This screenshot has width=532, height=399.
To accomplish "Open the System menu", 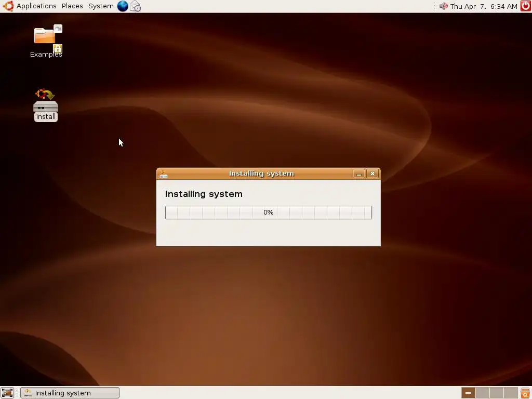I will [x=101, y=6].
